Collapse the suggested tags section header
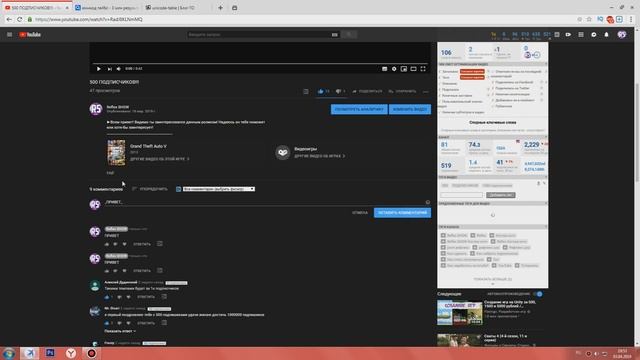 (493, 203)
